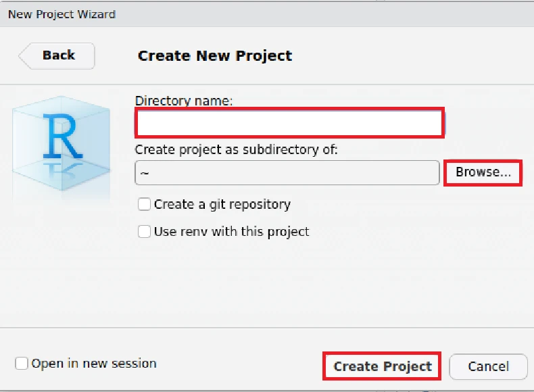The height and width of the screenshot is (392, 534).
Task: Open the Browse... folder chooser
Action: [x=483, y=172]
